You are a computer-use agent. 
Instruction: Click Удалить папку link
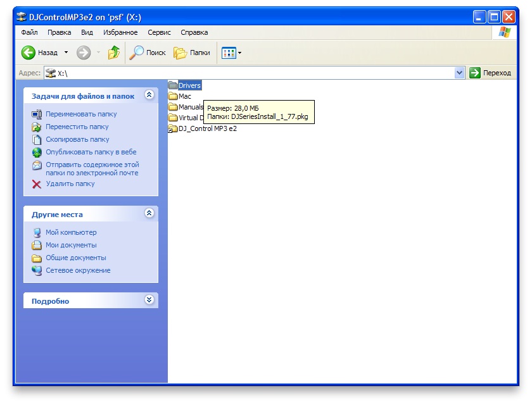70,184
